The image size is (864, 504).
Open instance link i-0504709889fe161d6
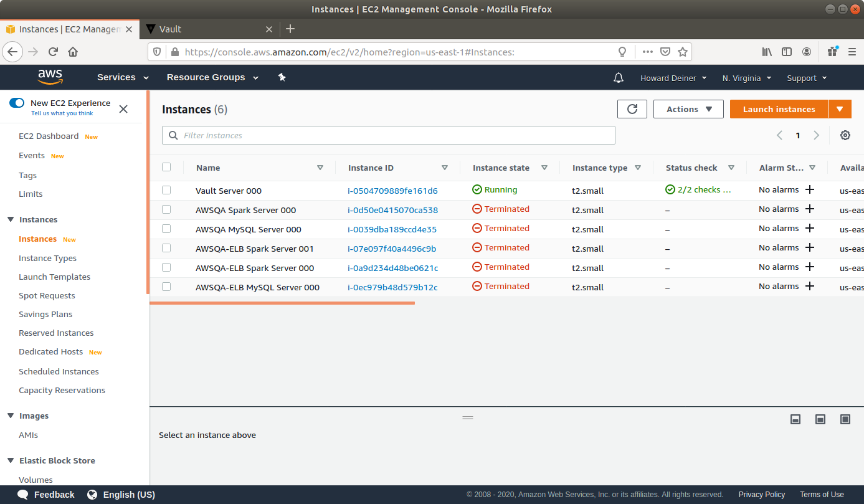[x=392, y=191]
